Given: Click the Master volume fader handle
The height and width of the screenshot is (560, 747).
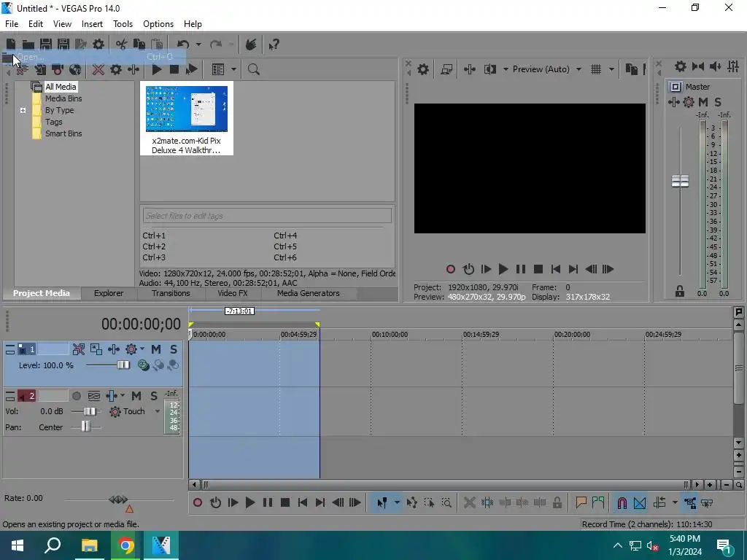Looking at the screenshot, I should coord(680,181).
